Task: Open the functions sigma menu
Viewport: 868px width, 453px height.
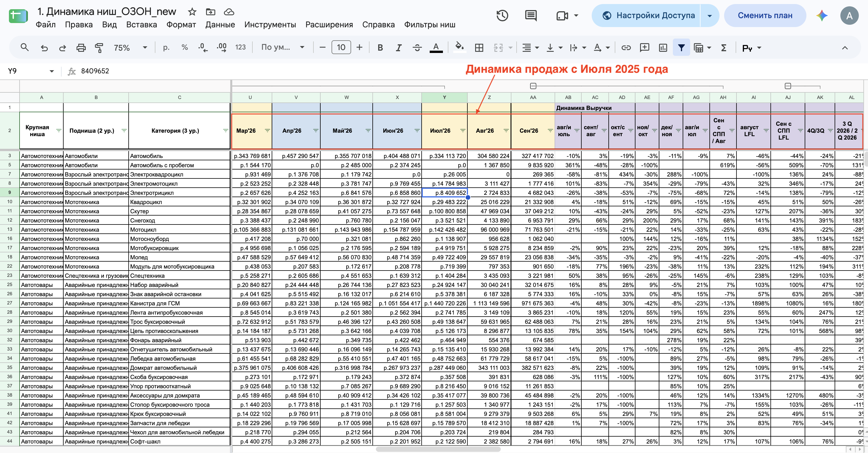Action: click(x=724, y=47)
